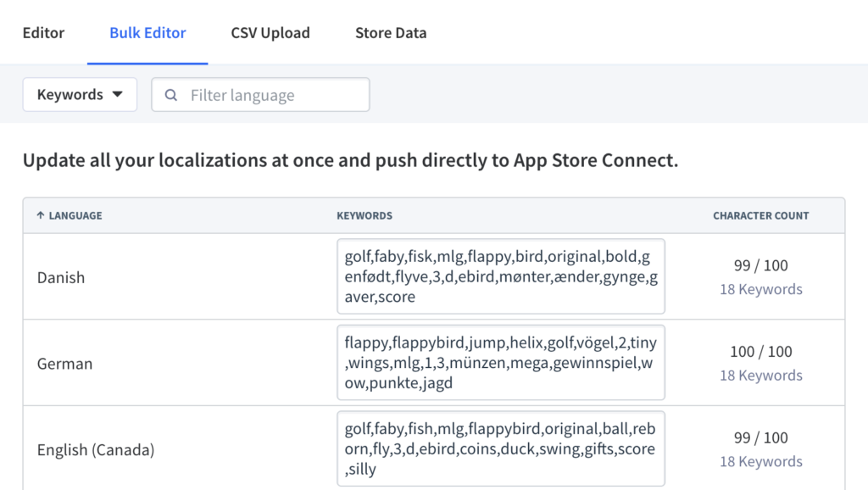Click the German language cell

tap(64, 364)
